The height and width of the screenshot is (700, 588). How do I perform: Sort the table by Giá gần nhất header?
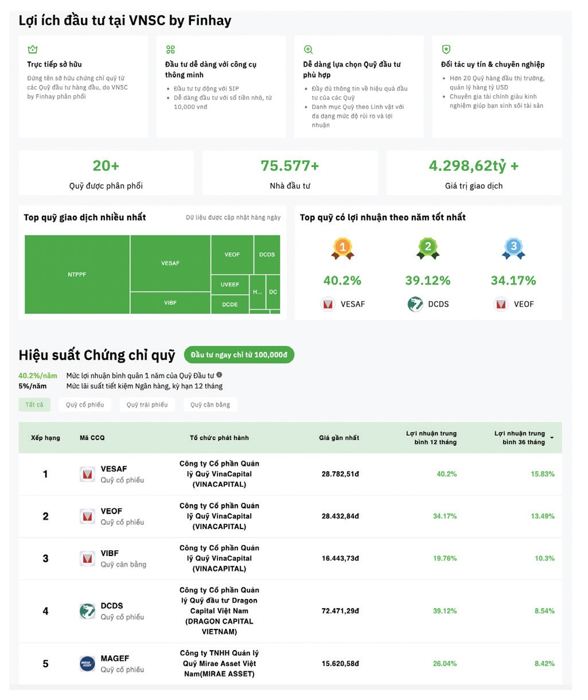click(x=339, y=438)
